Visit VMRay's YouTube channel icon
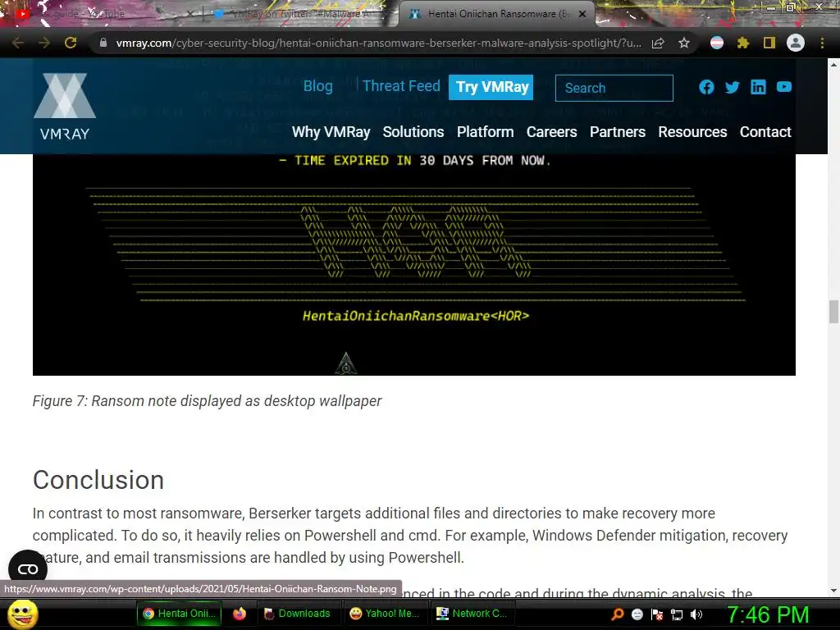 [783, 87]
